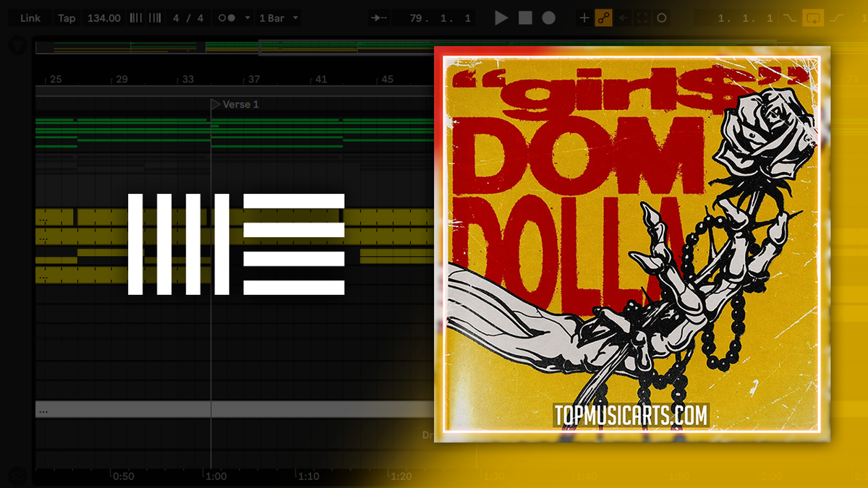The height and width of the screenshot is (488, 868).
Task: Open the metronome settings dropdown
Action: tap(247, 17)
